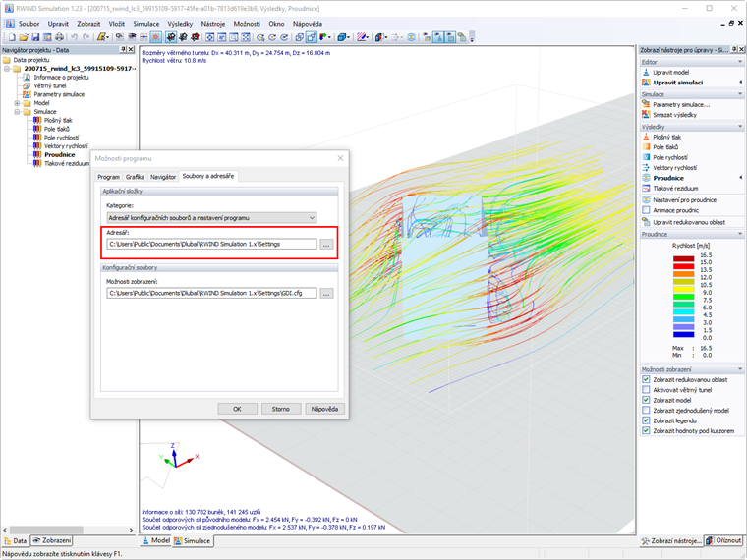Toggle Zobrazit model checkbox

tap(646, 400)
